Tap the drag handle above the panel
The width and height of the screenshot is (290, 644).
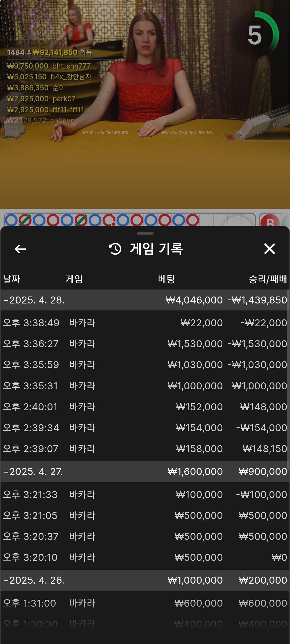click(145, 233)
